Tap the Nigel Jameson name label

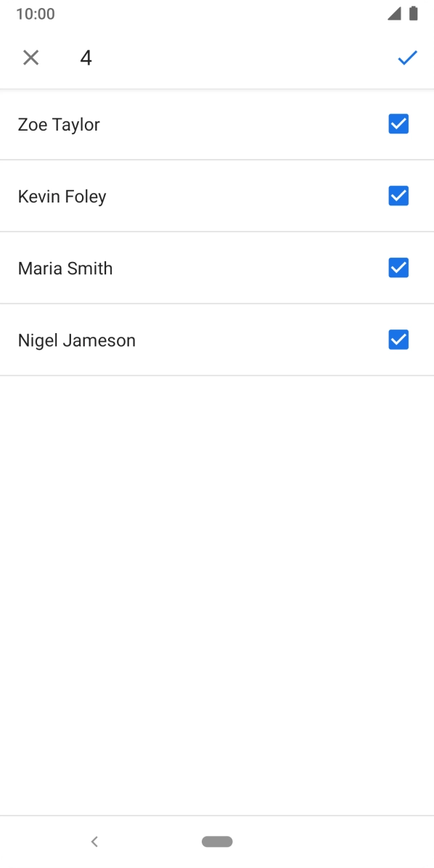(76, 340)
